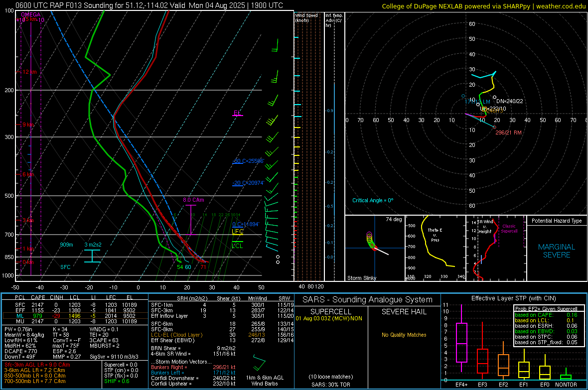Click the 0 C=11894' freezing level label
Image resolution: width=588 pixels, height=390 pixels.
click(246, 224)
